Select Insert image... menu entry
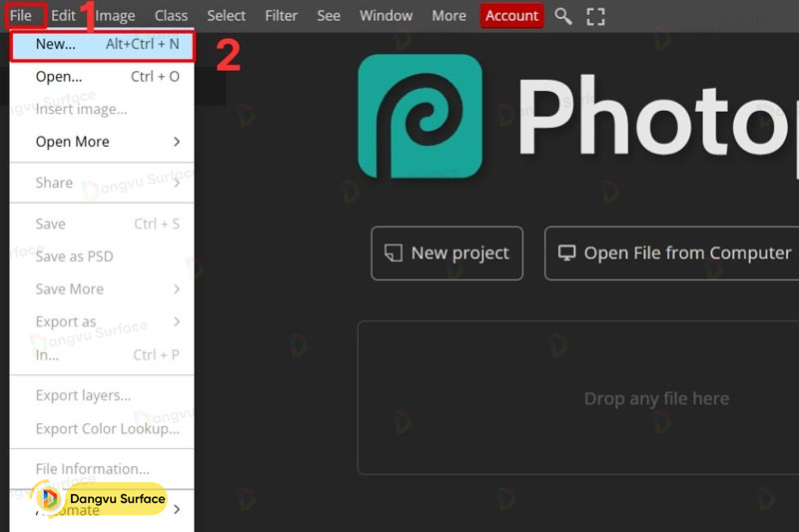The height and width of the screenshot is (532, 799). (x=102, y=110)
